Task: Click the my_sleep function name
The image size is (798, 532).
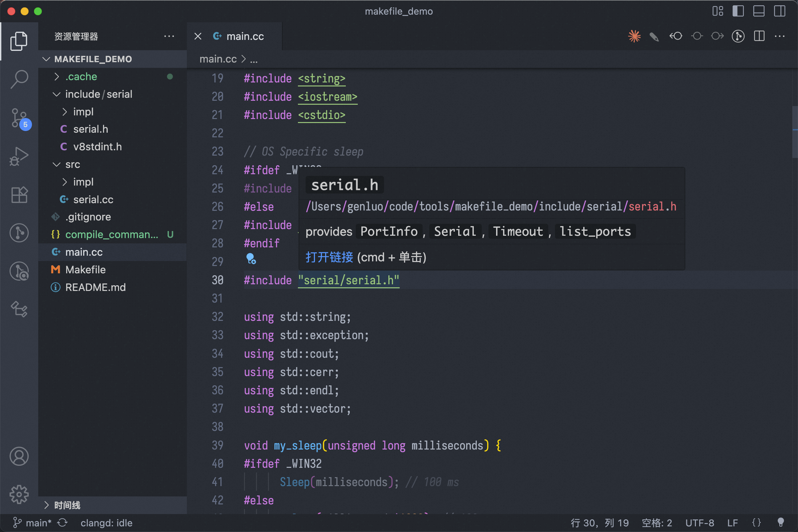Action: coord(298,445)
